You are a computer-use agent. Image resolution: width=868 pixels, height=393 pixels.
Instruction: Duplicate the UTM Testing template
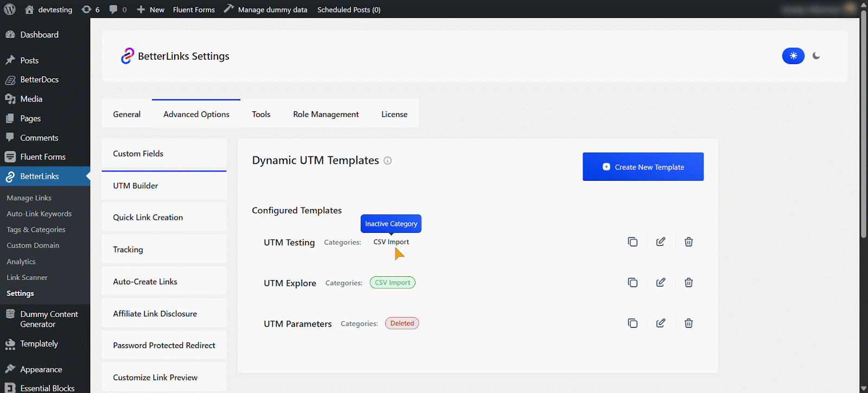point(633,242)
